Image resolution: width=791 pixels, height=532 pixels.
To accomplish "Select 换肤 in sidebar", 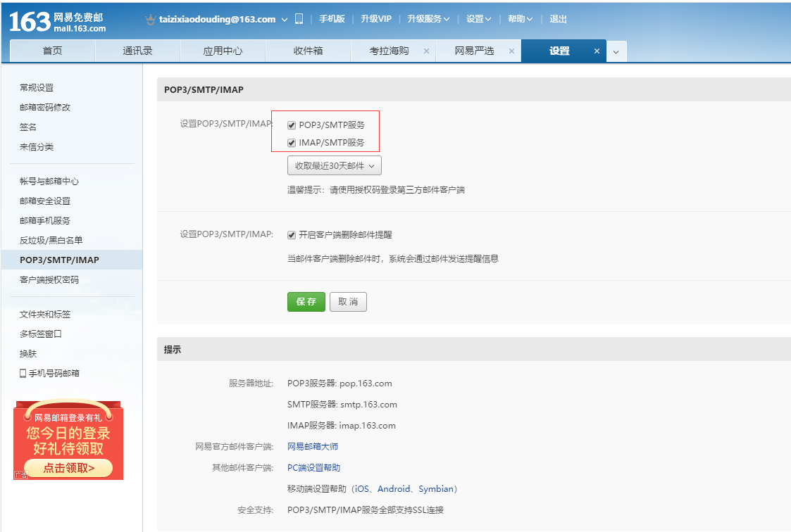I will pos(27,354).
